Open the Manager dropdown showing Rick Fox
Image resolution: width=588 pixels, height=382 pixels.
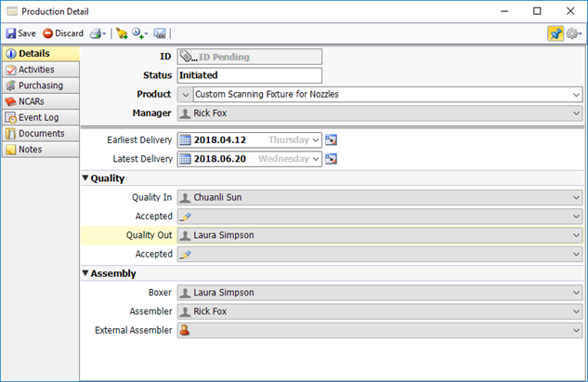[x=576, y=113]
